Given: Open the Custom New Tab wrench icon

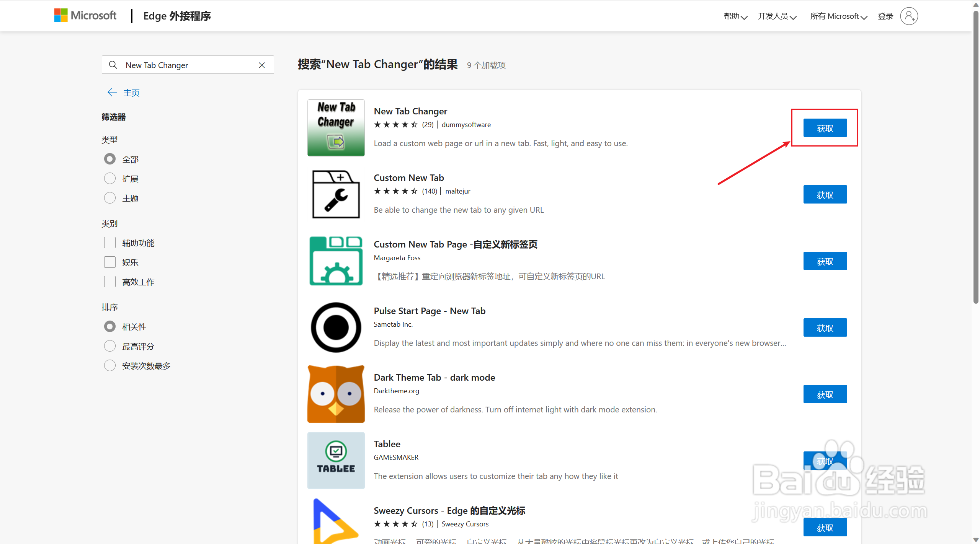Looking at the screenshot, I should coord(336,194).
